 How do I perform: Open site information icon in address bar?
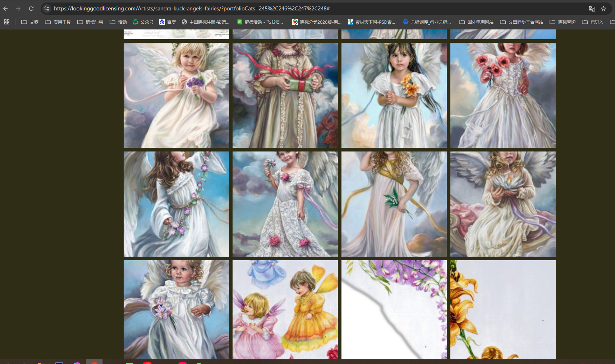coord(47,9)
